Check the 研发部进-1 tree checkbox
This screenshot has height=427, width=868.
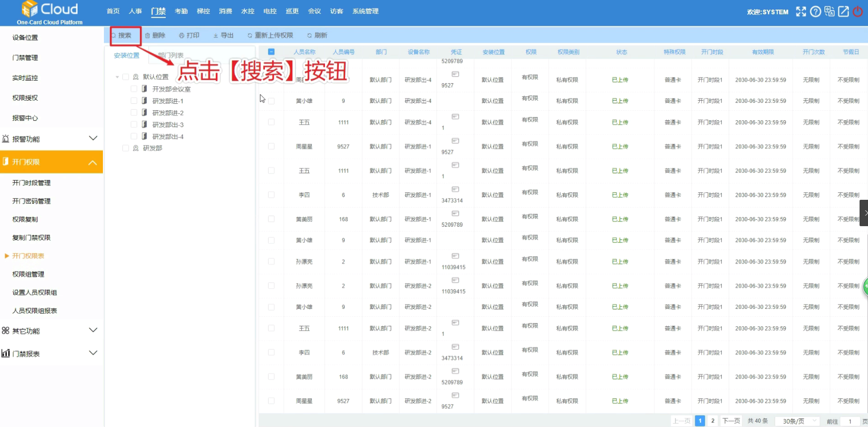134,101
